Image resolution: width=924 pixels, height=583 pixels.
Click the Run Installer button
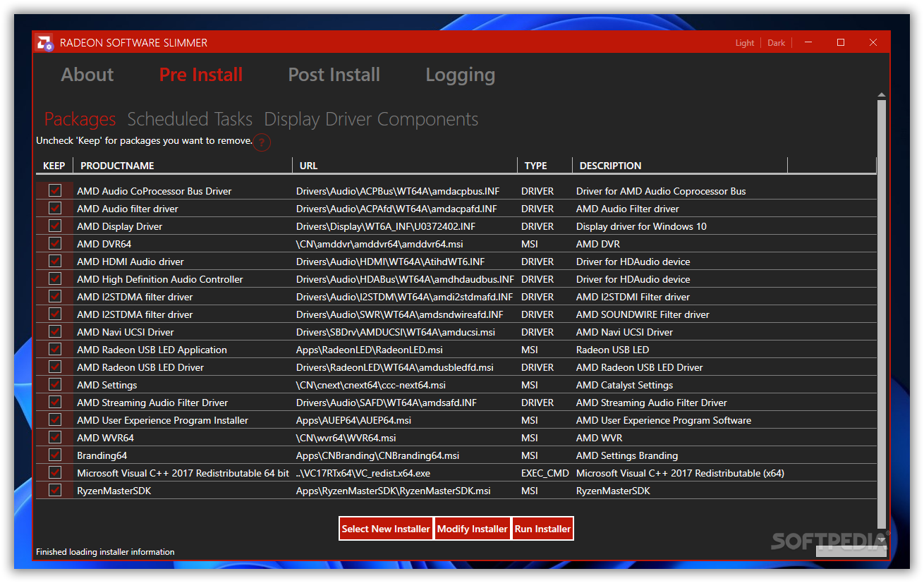click(542, 529)
